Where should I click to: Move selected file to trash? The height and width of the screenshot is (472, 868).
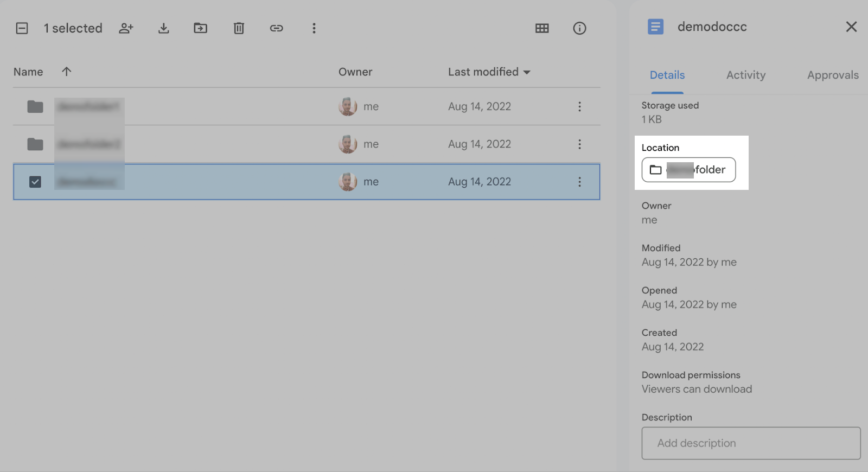(x=239, y=28)
